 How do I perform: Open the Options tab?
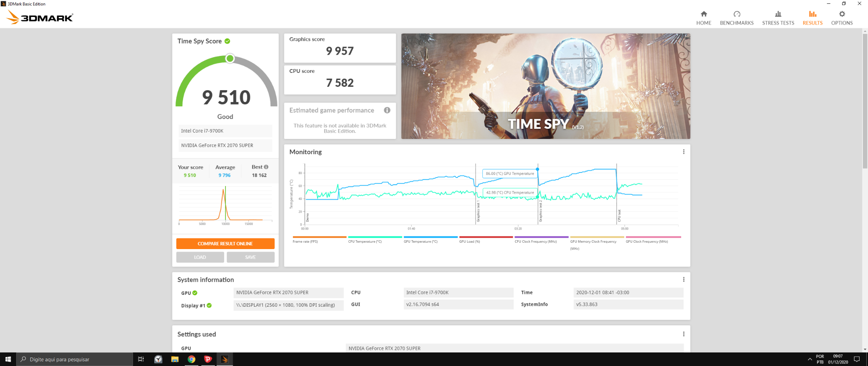[842, 18]
